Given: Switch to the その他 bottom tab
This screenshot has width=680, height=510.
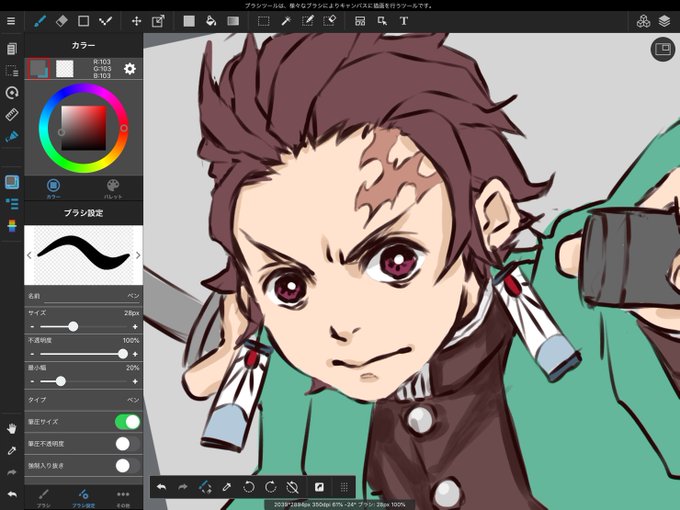Looking at the screenshot, I should [x=123, y=498].
